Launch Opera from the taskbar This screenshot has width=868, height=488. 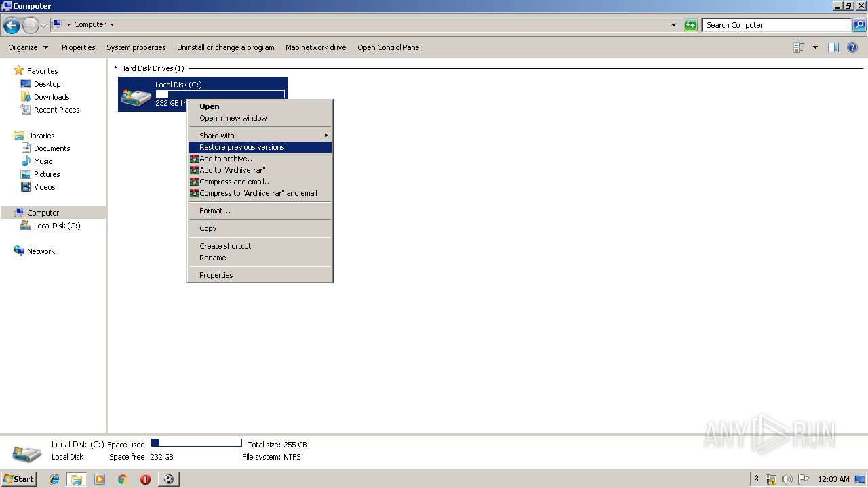click(x=145, y=479)
